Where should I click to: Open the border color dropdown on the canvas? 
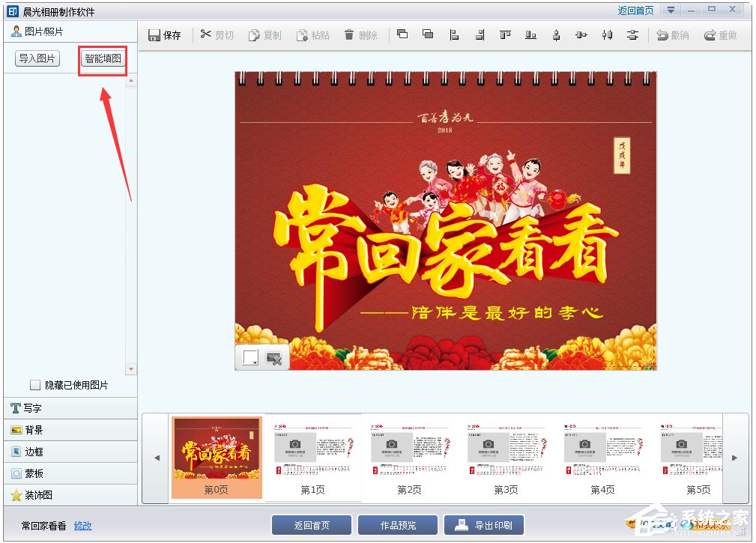(255, 362)
